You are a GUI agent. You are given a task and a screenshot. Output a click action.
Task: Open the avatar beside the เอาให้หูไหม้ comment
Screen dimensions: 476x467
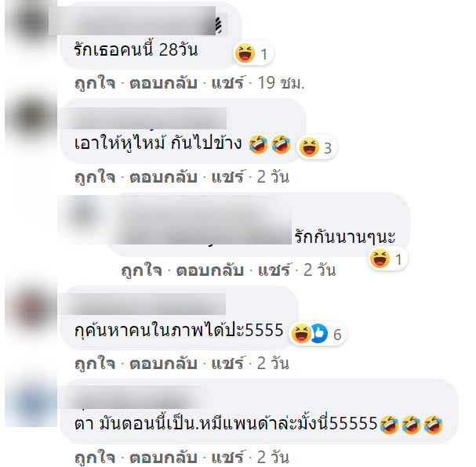[31, 118]
